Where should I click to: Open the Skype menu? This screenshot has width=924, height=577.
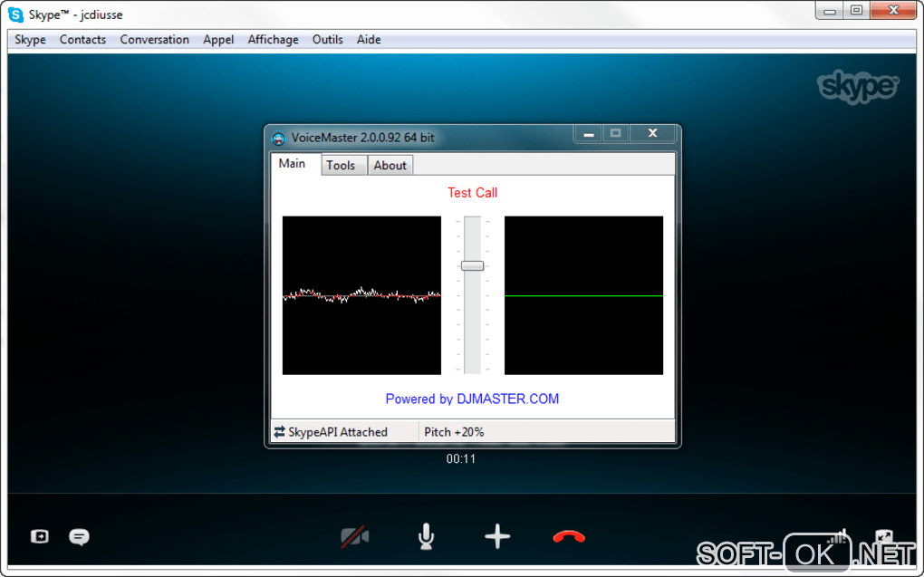(30, 40)
